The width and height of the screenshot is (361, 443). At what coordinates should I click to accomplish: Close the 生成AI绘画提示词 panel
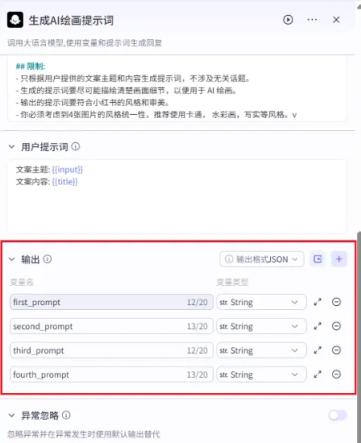click(x=336, y=20)
